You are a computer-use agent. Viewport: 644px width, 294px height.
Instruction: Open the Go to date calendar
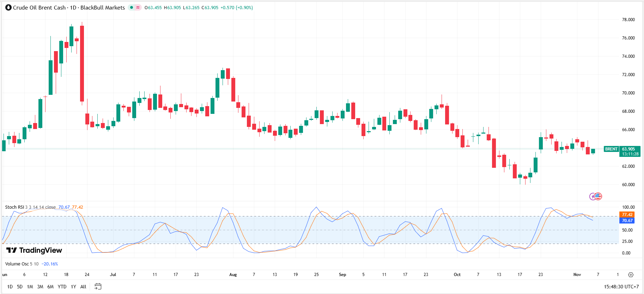point(98,287)
